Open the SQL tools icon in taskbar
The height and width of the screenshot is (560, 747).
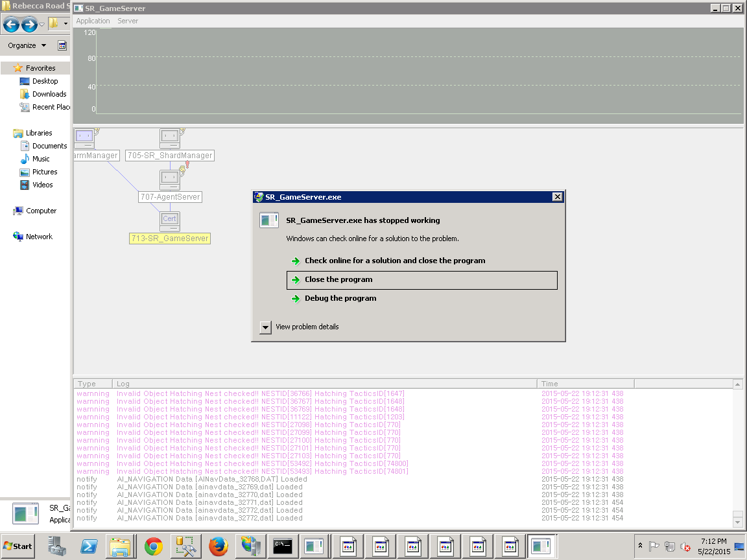(186, 546)
